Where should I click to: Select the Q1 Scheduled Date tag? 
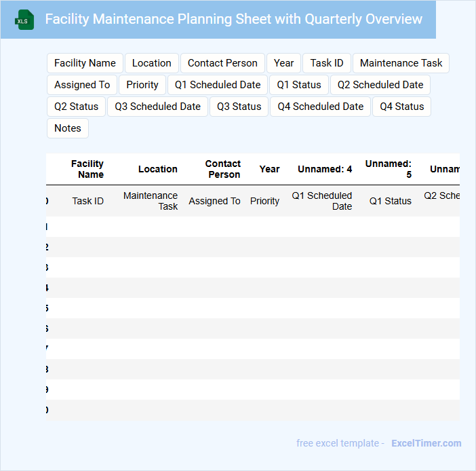(x=218, y=85)
